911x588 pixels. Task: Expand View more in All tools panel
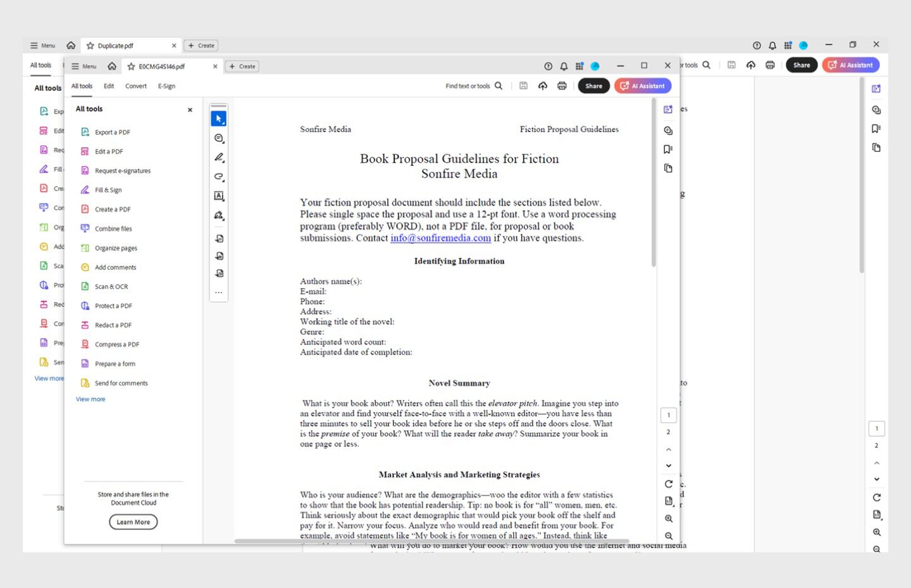pos(90,399)
